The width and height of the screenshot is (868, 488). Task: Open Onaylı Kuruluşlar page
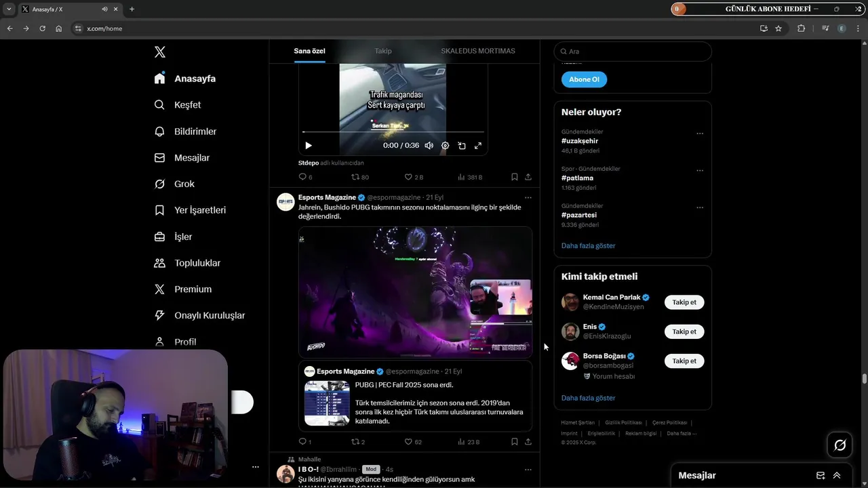point(199,316)
